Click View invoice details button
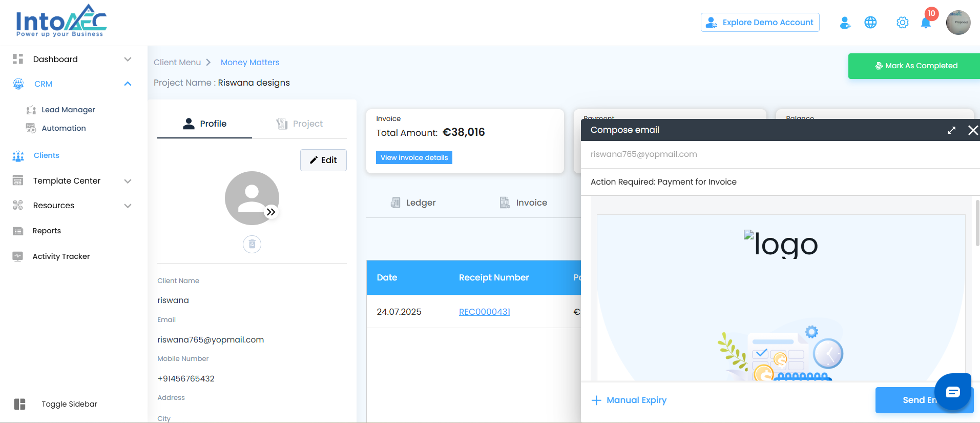The width and height of the screenshot is (980, 423). tap(414, 157)
